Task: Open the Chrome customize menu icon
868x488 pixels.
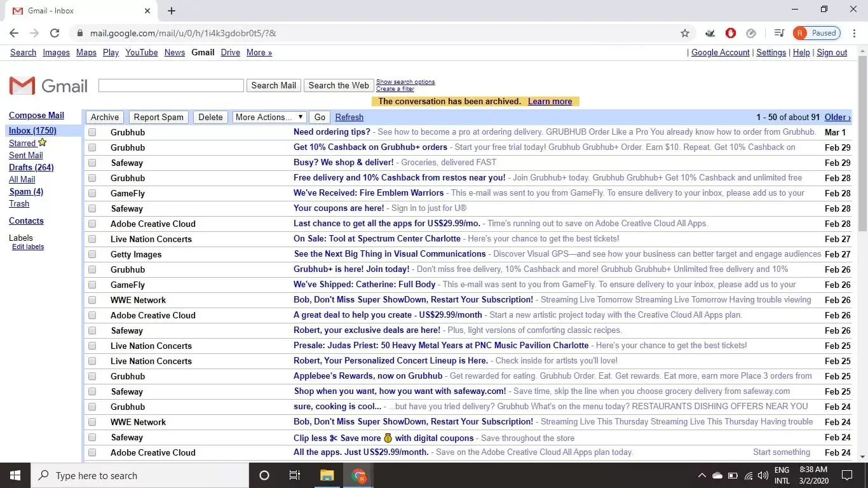Action: (x=854, y=33)
